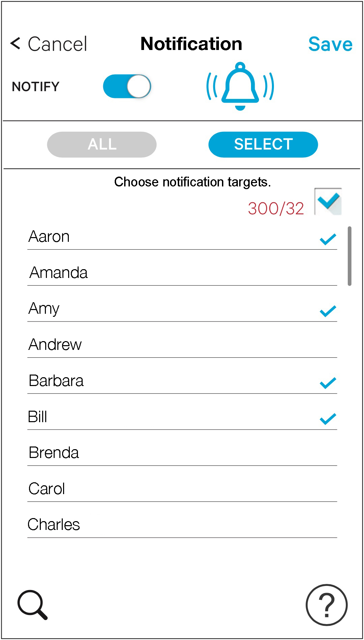Toggle the select-all checkbox beside 300/32
The image size is (364, 640).
click(328, 202)
